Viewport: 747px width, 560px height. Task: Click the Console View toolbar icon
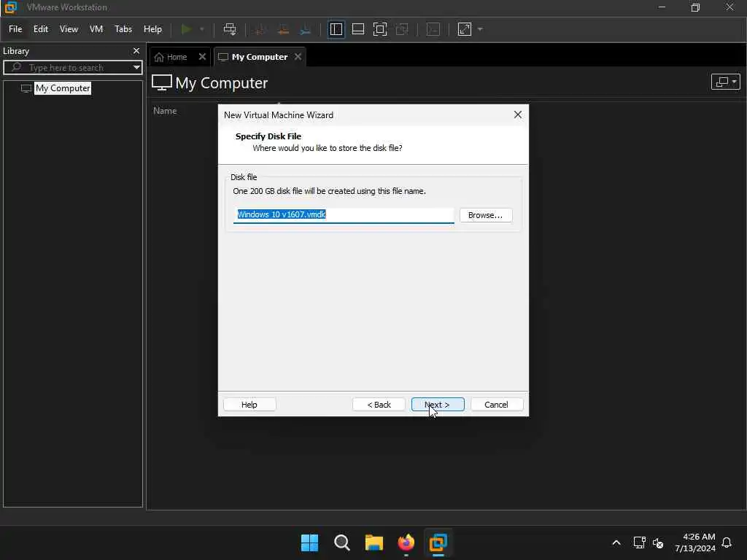pos(433,29)
